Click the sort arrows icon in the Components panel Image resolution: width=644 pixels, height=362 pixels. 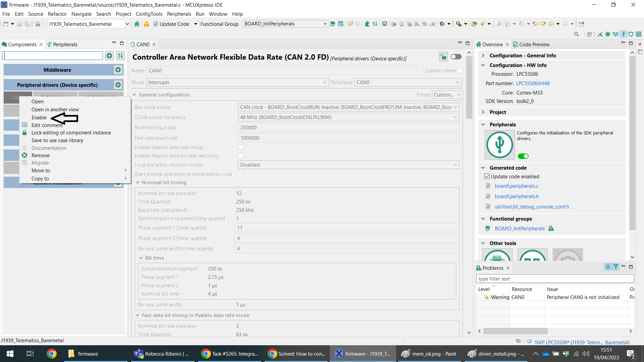[x=120, y=56]
